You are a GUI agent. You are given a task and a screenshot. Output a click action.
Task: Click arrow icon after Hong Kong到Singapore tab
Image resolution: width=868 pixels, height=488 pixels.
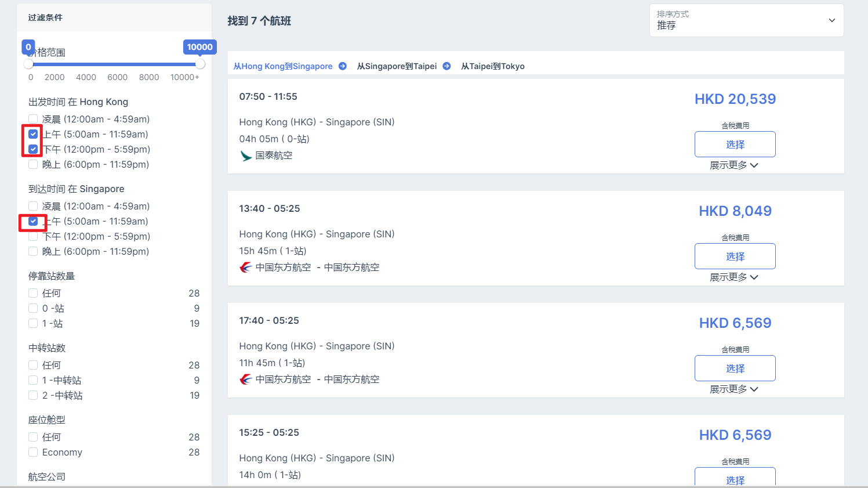pos(343,66)
